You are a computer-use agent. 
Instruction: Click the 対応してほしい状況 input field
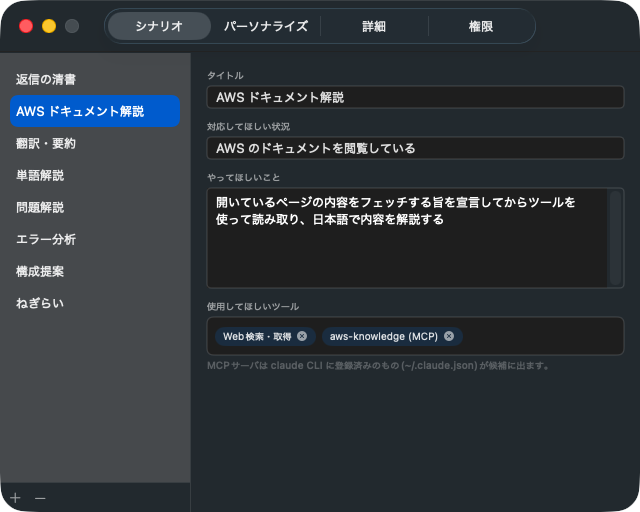pyautogui.click(x=416, y=148)
